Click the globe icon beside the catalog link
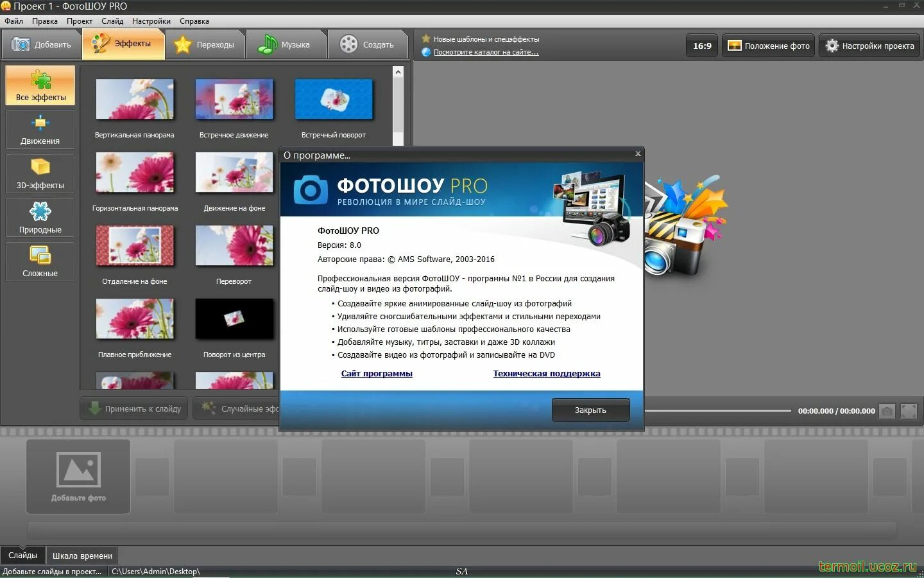 tap(426, 52)
